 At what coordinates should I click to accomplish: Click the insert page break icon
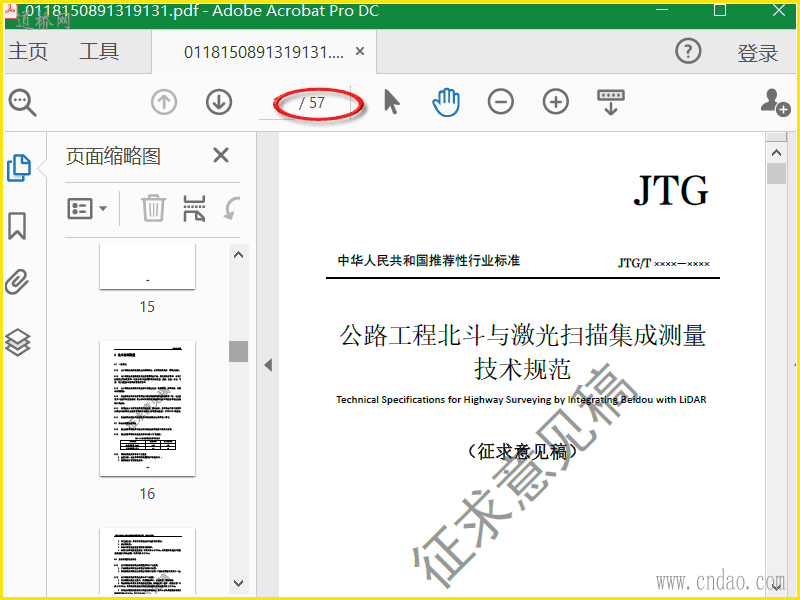194,208
